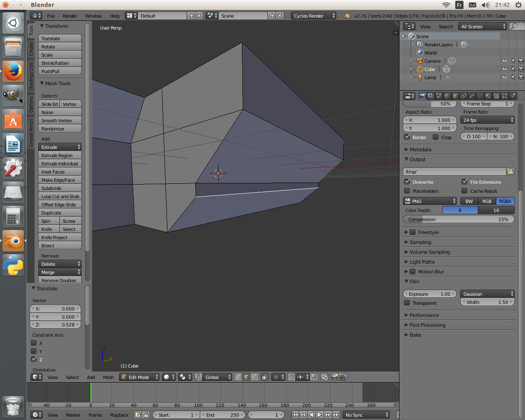Open the PNG file format dropdown
The image size is (525, 420).
click(x=430, y=201)
